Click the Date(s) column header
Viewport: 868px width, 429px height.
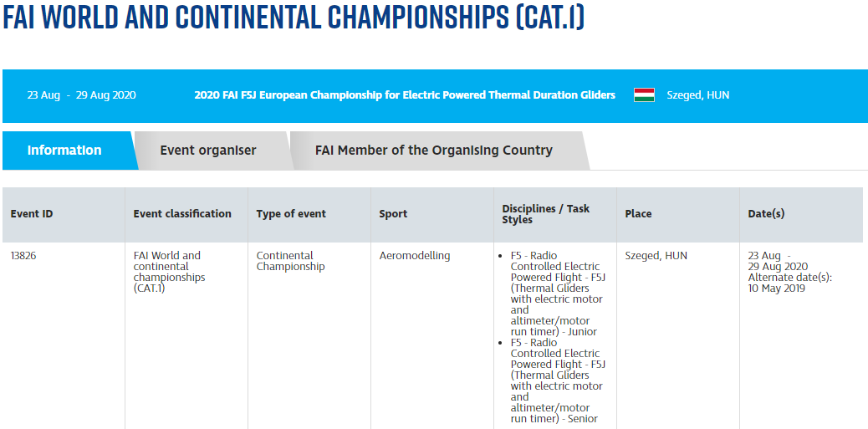point(766,214)
